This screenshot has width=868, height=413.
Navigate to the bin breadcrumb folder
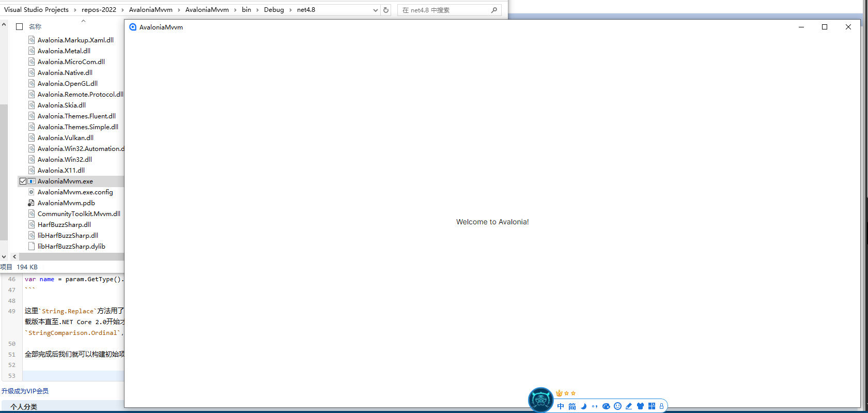[x=246, y=10]
